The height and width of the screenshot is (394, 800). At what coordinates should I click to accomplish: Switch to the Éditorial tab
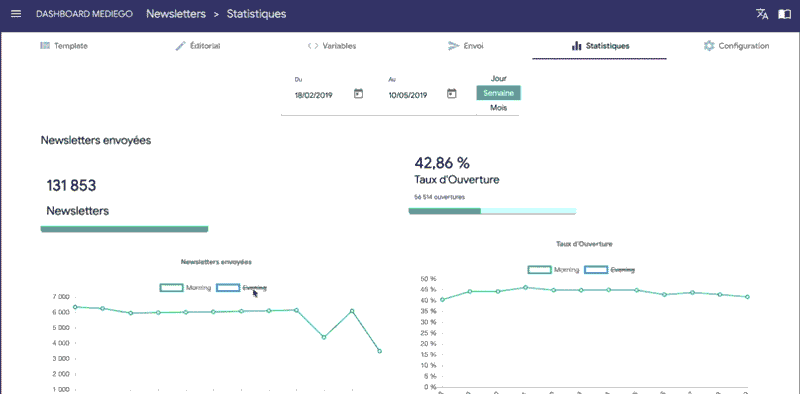pyautogui.click(x=197, y=46)
